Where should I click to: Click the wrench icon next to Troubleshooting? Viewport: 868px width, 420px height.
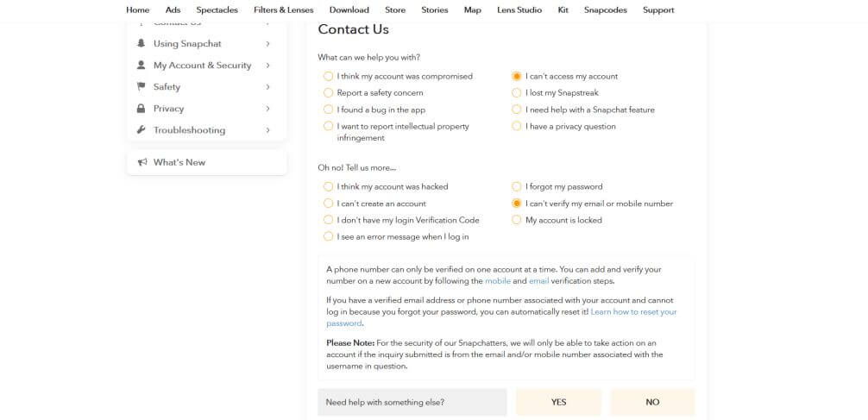142,130
